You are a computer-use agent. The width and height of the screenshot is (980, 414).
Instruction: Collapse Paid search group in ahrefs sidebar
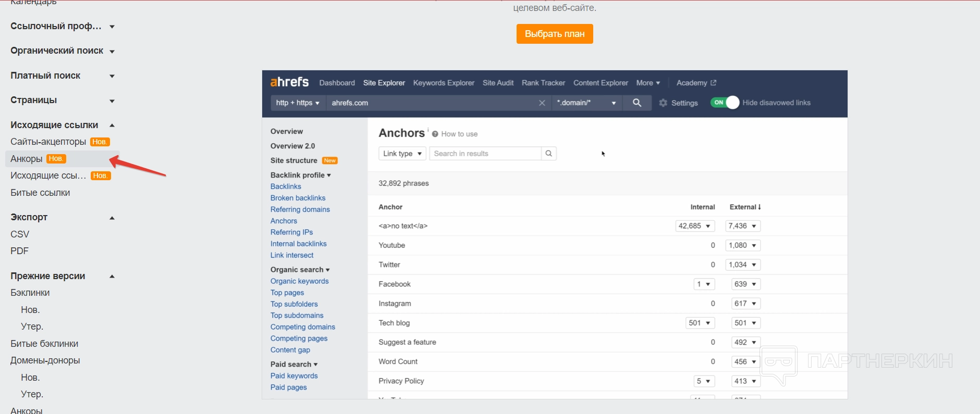[x=294, y=365]
